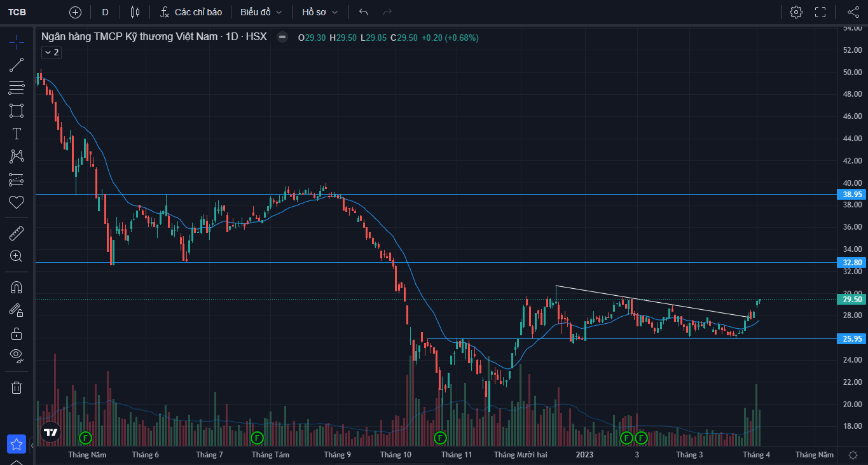Select the 32.80 price label

tap(852, 262)
